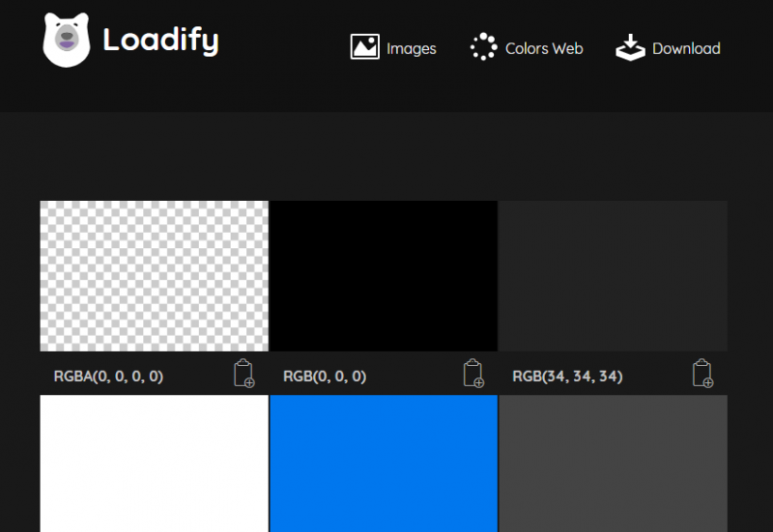Click the Download tray icon

630,47
